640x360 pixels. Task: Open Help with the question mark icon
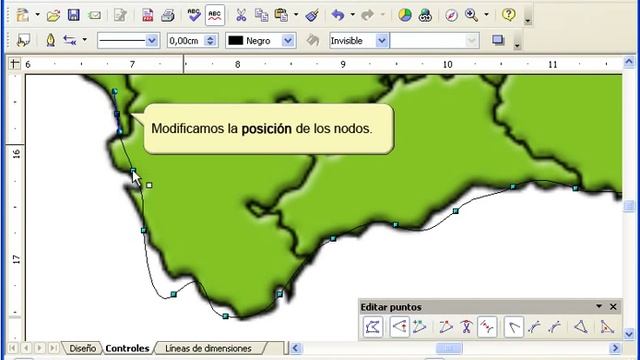click(509, 16)
